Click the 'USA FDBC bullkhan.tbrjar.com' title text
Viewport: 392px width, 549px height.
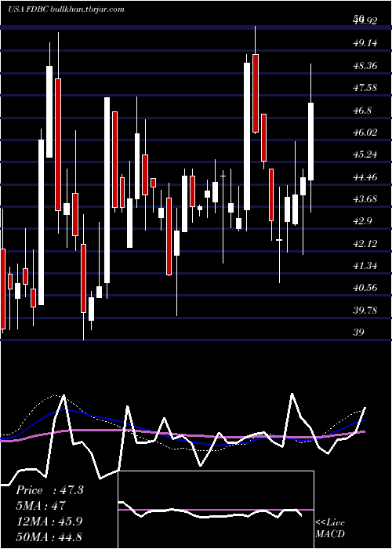66,9
